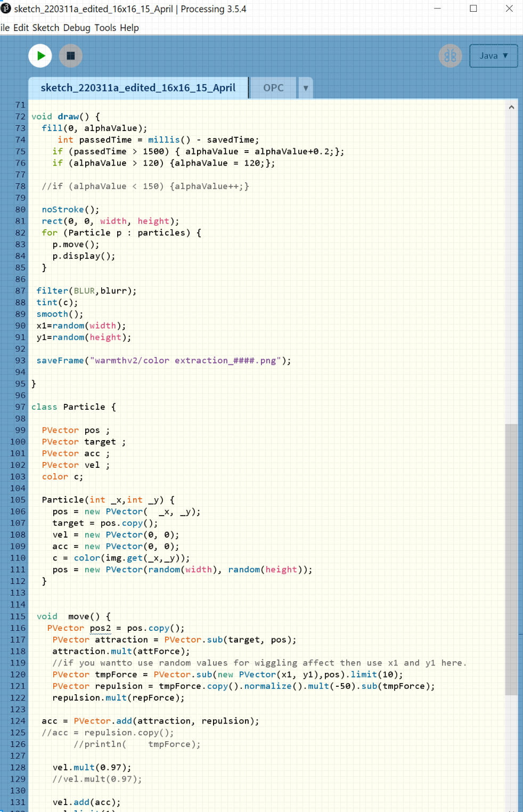
Task: Stop the running sketch
Action: click(70, 55)
